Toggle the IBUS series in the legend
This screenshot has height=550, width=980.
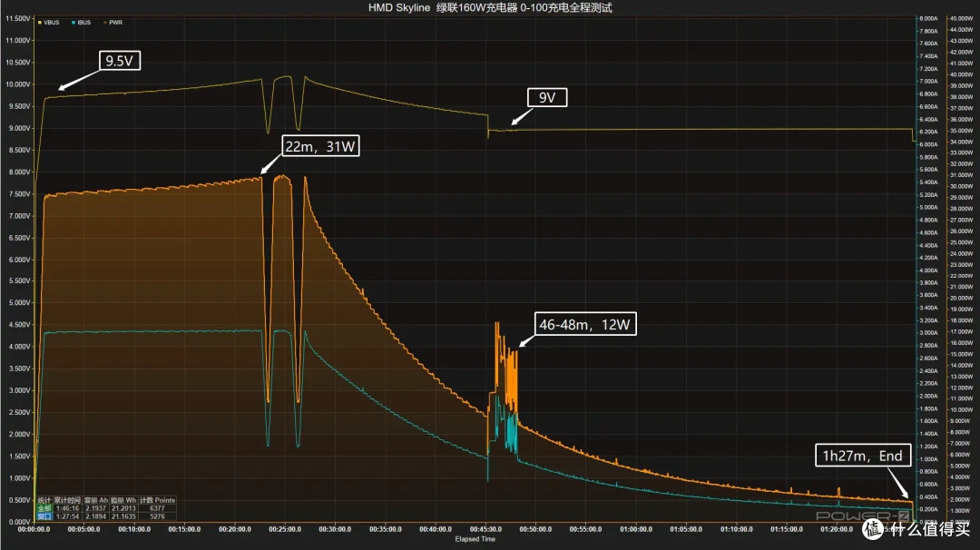click(82, 23)
